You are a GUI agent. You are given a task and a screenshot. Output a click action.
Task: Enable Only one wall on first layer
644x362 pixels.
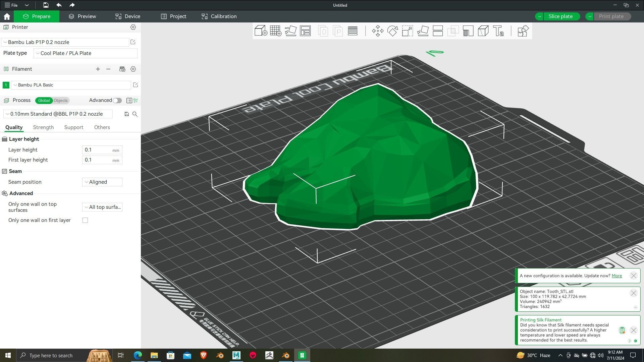[x=85, y=220]
